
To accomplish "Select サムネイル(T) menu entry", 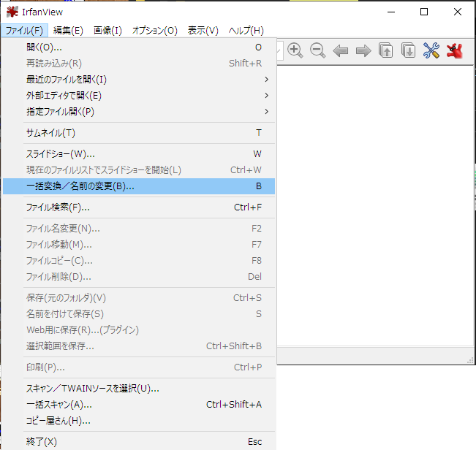I will point(139,133).
